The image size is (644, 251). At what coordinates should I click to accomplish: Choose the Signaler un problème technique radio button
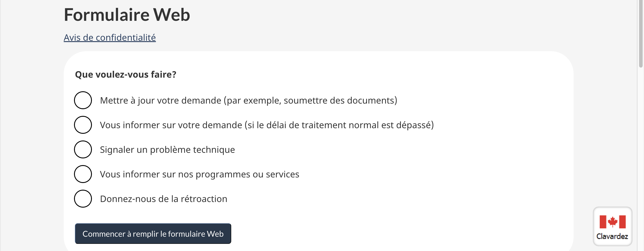pos(83,149)
